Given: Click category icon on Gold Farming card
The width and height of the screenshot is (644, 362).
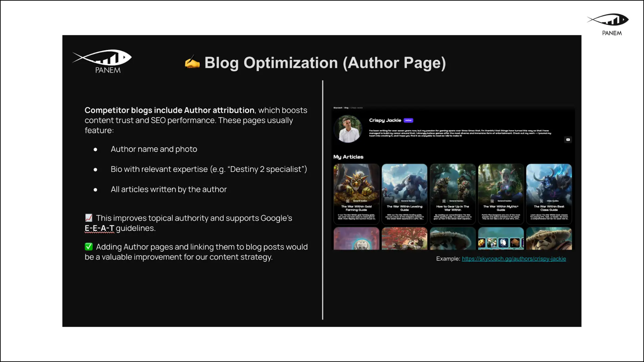Looking at the screenshot, I should click(x=347, y=201).
